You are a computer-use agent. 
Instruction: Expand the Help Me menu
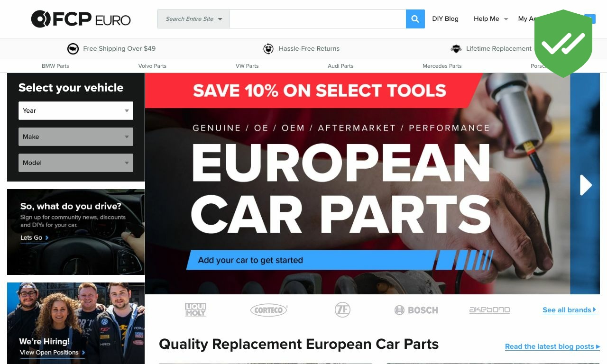pyautogui.click(x=491, y=19)
